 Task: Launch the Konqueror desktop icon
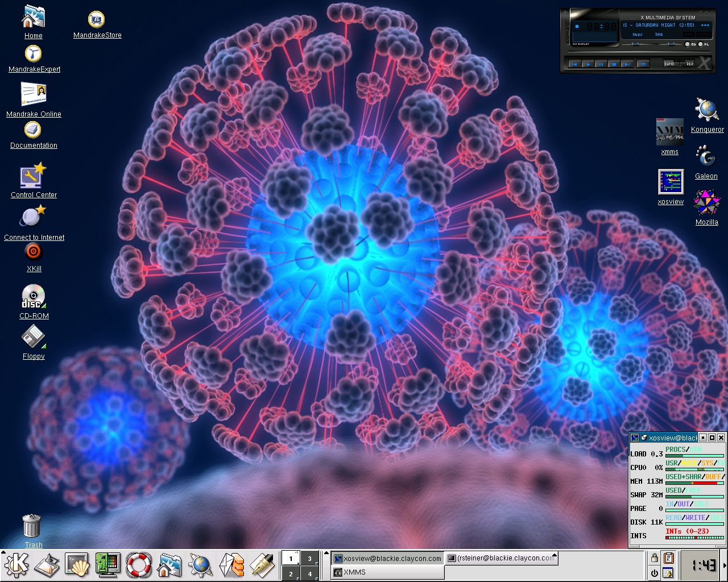[707, 115]
